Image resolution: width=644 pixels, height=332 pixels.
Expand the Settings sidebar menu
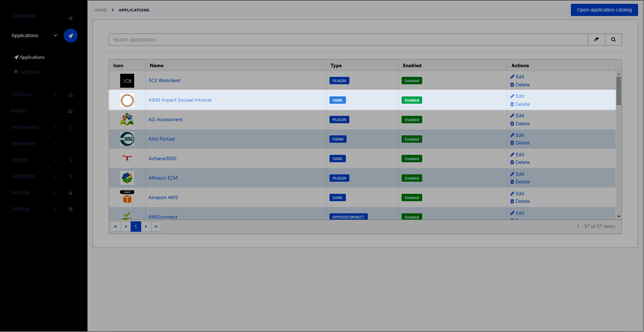[55, 209]
